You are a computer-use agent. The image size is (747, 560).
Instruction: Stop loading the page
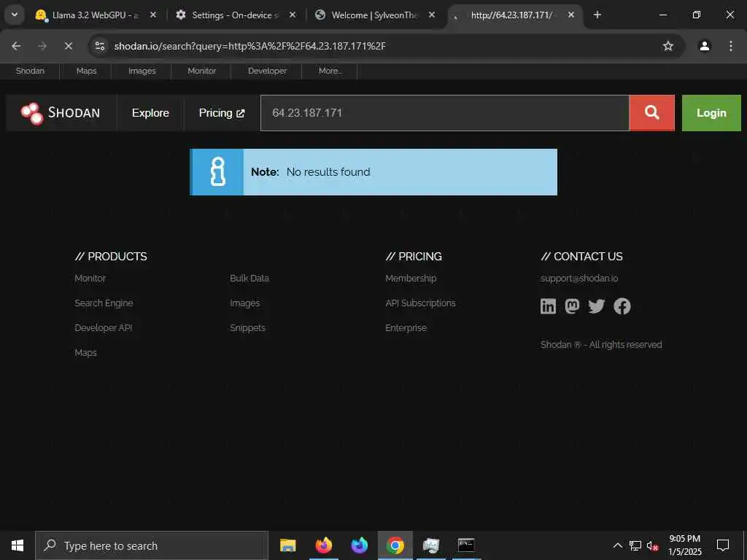[x=69, y=46]
